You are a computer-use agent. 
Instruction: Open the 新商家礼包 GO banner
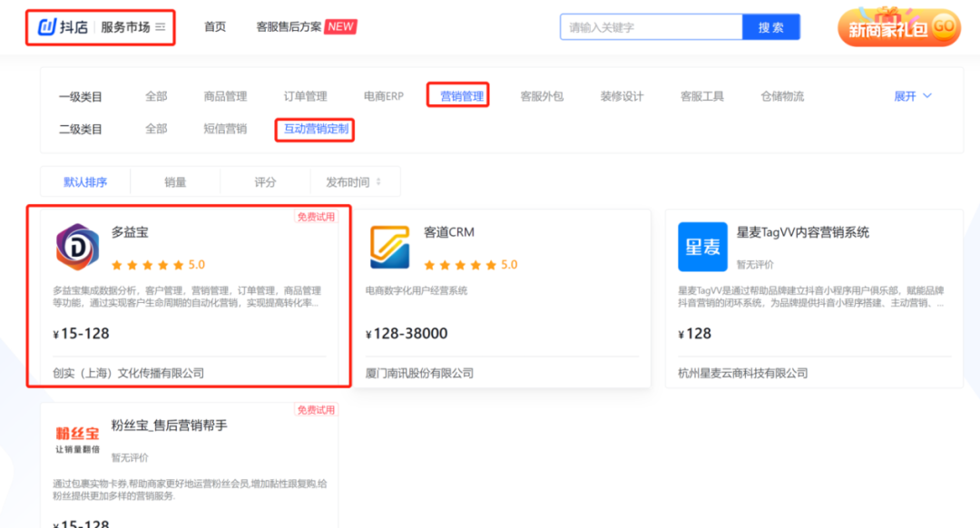click(898, 27)
